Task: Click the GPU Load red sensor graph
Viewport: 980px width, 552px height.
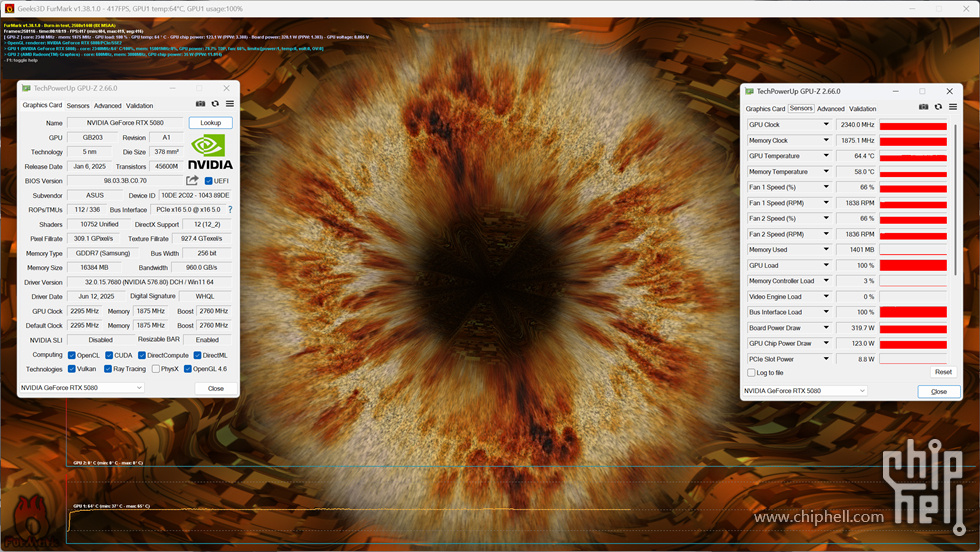Action: click(913, 265)
